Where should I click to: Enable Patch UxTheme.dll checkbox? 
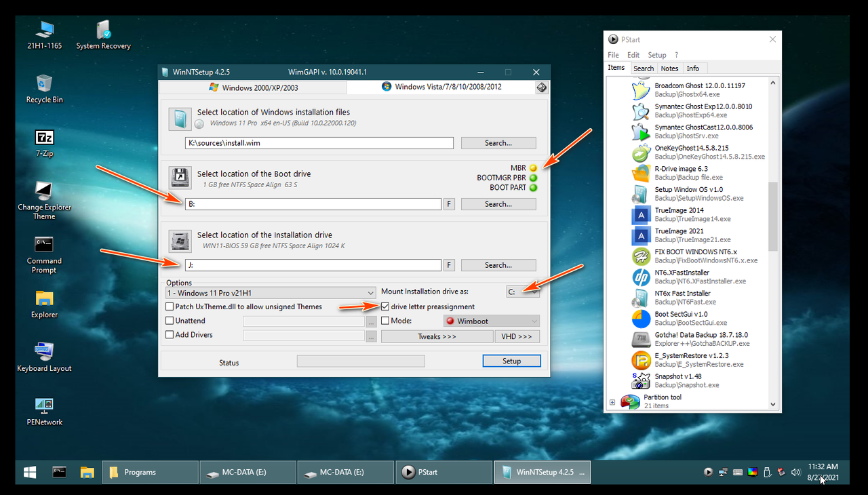click(170, 307)
